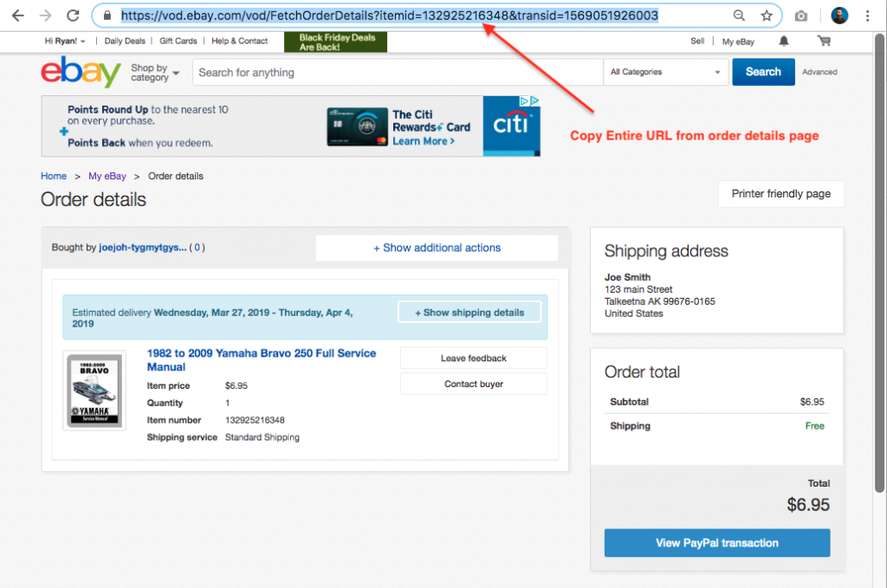Open the All Categories dropdown
The height and width of the screenshot is (588, 887).
666,72
